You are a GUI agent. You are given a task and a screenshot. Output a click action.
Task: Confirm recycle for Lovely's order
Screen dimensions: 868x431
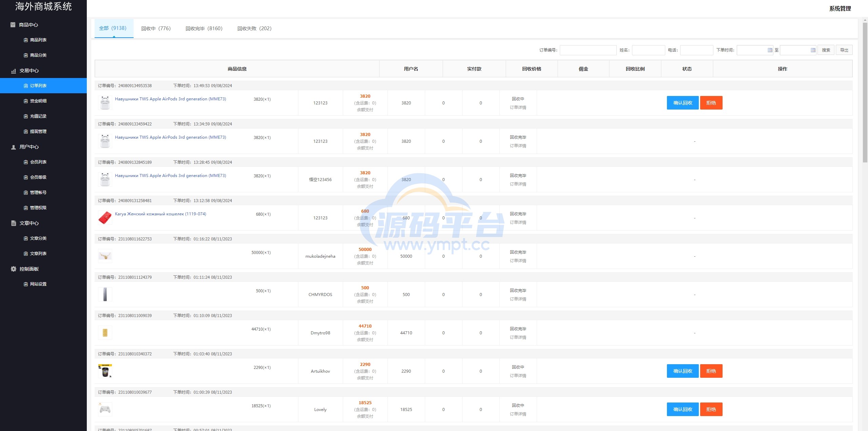point(683,409)
